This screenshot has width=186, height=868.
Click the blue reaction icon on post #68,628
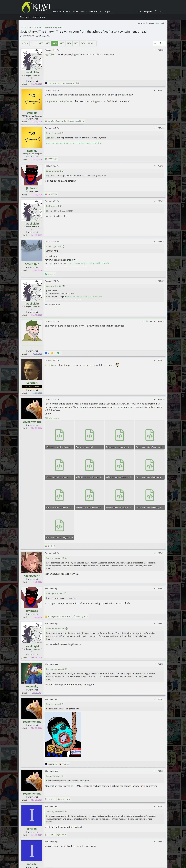pos(46,353)
